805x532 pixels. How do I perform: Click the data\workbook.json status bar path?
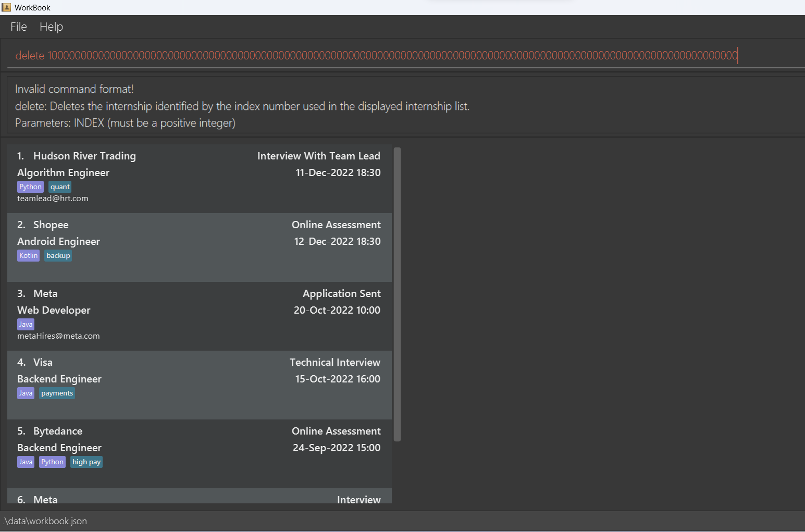pyautogui.click(x=45, y=521)
